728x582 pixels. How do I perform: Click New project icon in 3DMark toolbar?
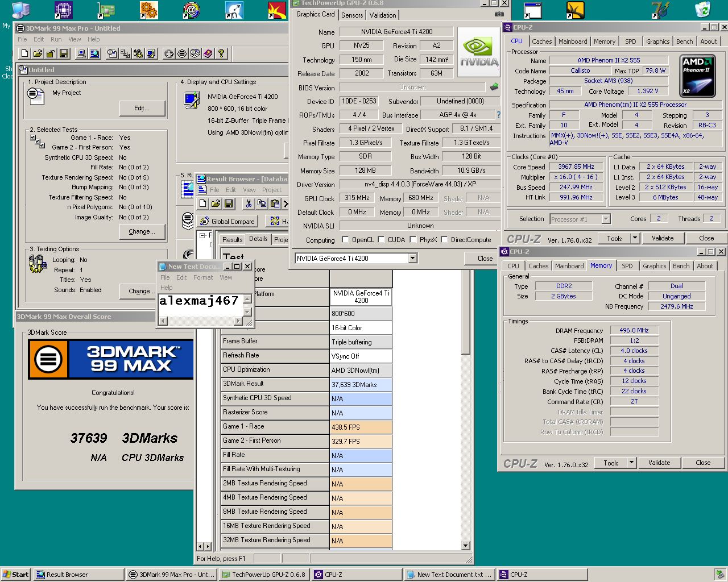[24, 53]
